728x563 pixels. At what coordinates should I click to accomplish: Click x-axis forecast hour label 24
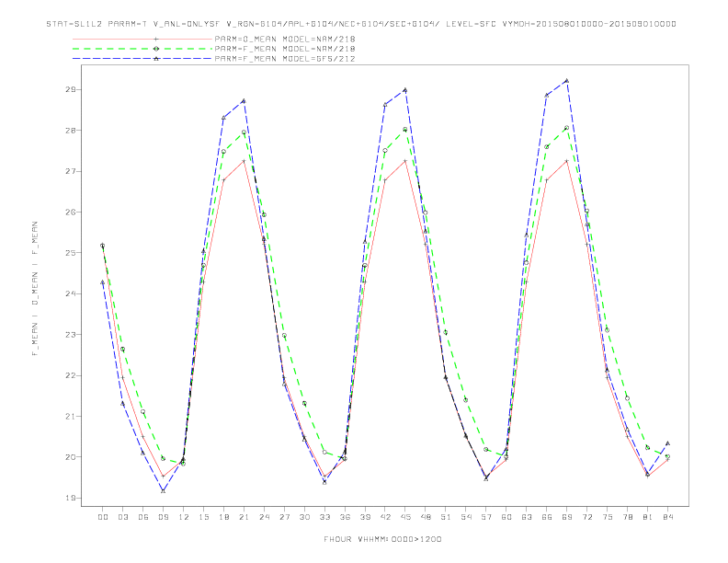point(264,517)
